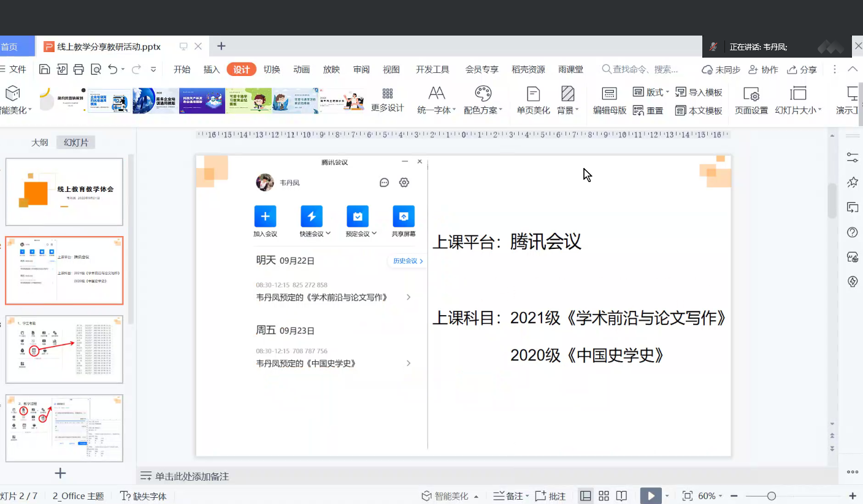The width and height of the screenshot is (863, 504).
Task: Click the help question-mark icon in right sidebar
Action: (852, 232)
